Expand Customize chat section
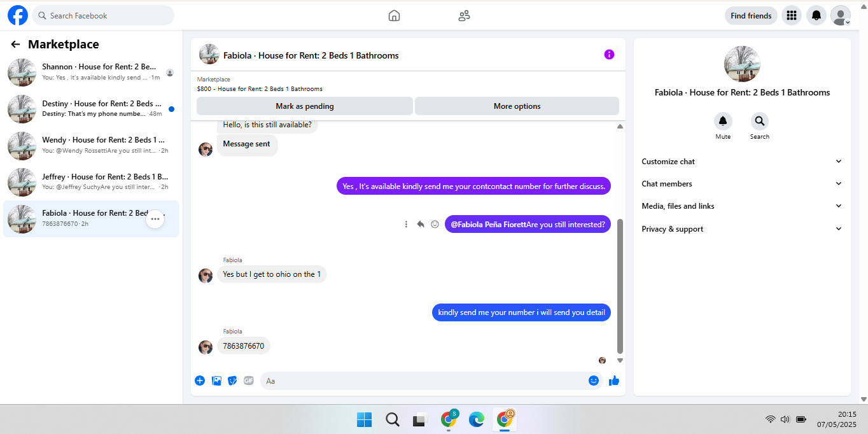This screenshot has width=868, height=434. [741, 162]
